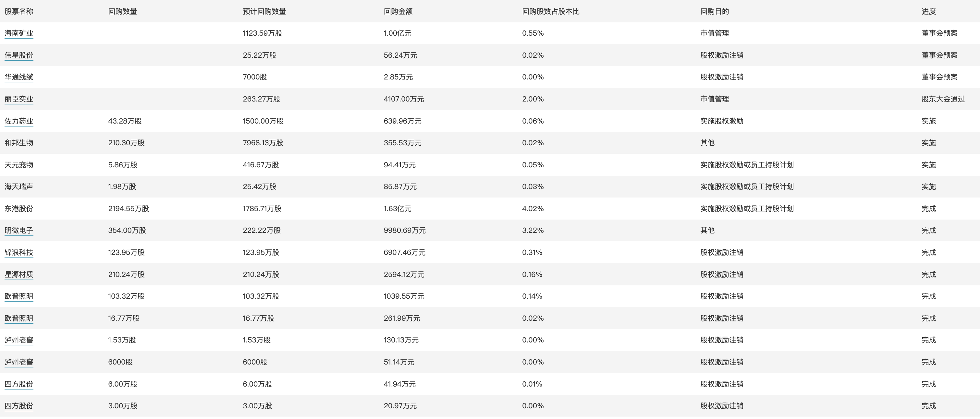Viewport: 980px width, 419px height.
Task: Open the 伟星股份 stock link
Action: 18,55
